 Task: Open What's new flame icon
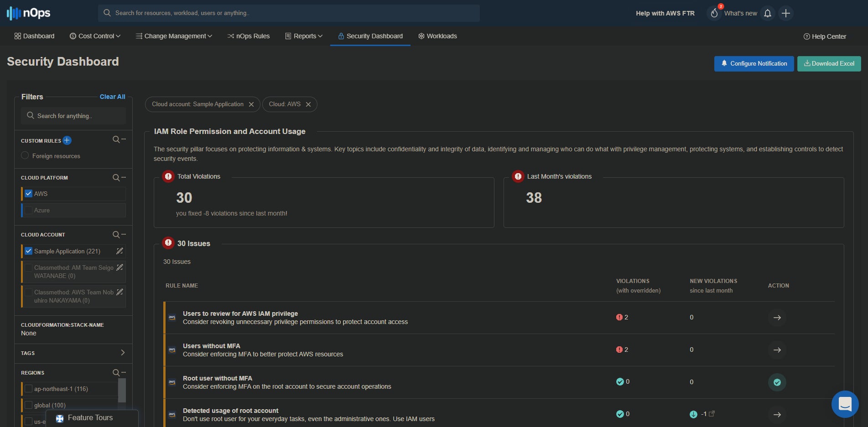(714, 13)
